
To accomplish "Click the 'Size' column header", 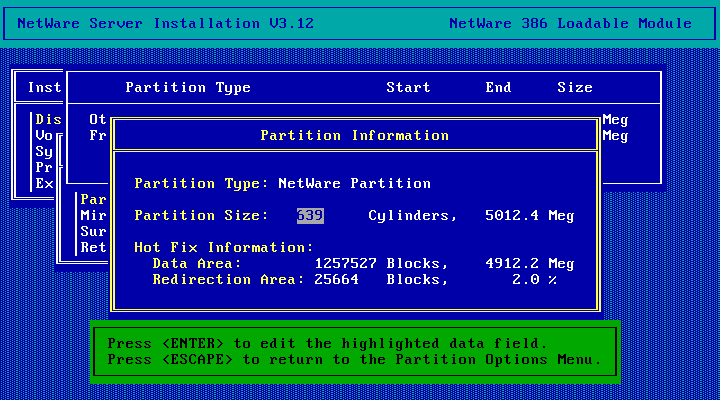I will [575, 87].
